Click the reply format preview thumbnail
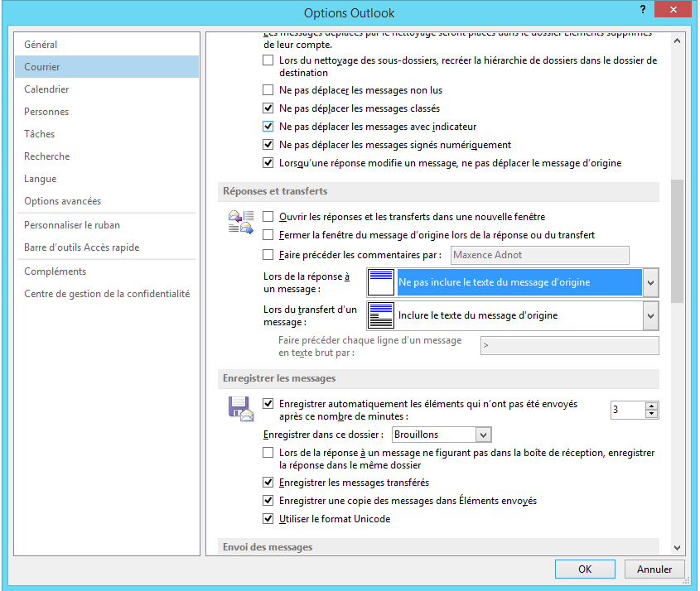700x591 pixels. (380, 282)
